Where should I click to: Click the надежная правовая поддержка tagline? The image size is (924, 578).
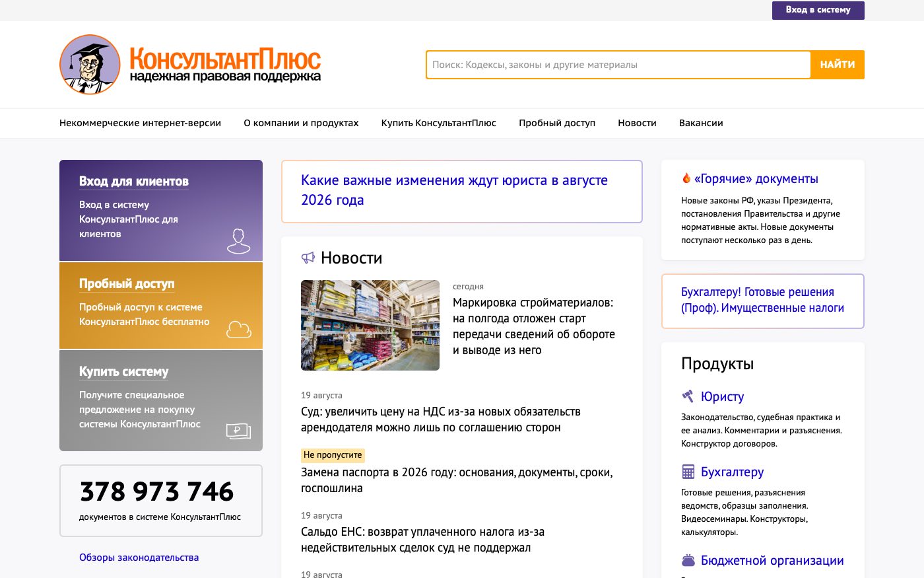225,77
